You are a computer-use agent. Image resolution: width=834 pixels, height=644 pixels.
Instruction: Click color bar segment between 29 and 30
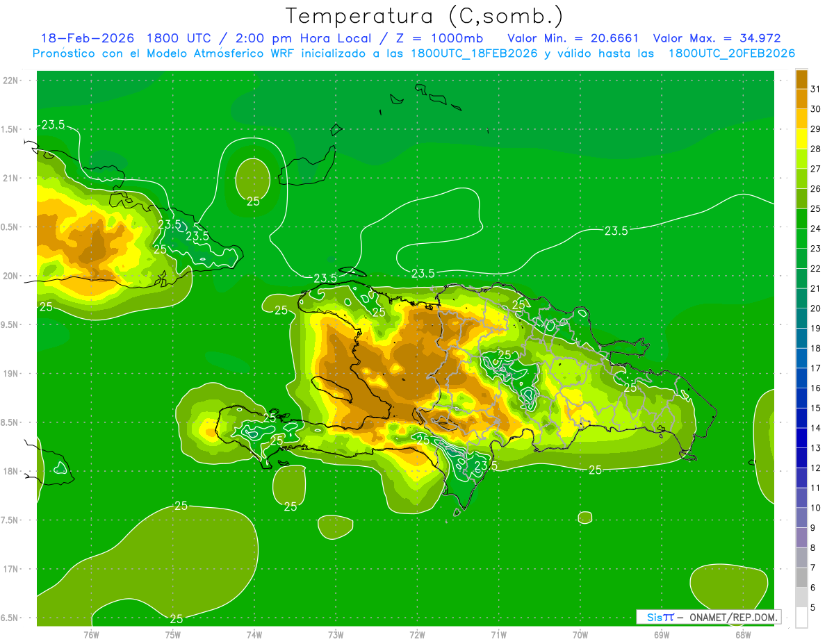click(802, 119)
